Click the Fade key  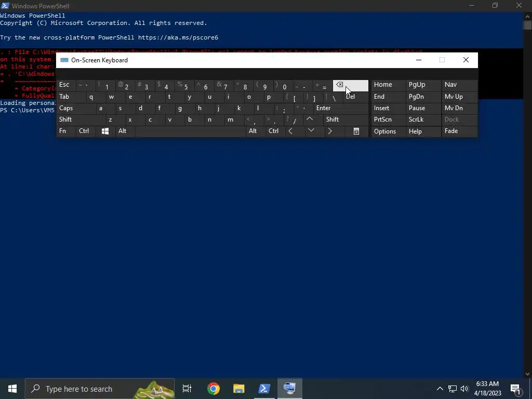459,131
